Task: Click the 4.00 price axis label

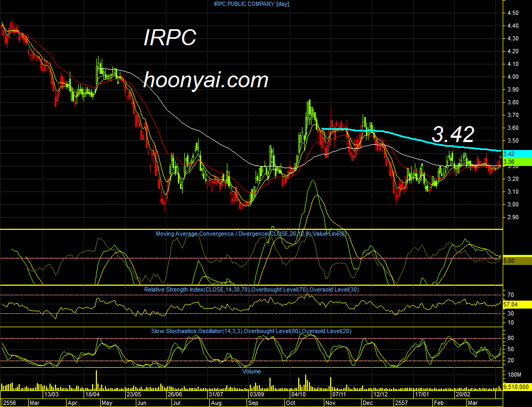Action: pos(513,77)
